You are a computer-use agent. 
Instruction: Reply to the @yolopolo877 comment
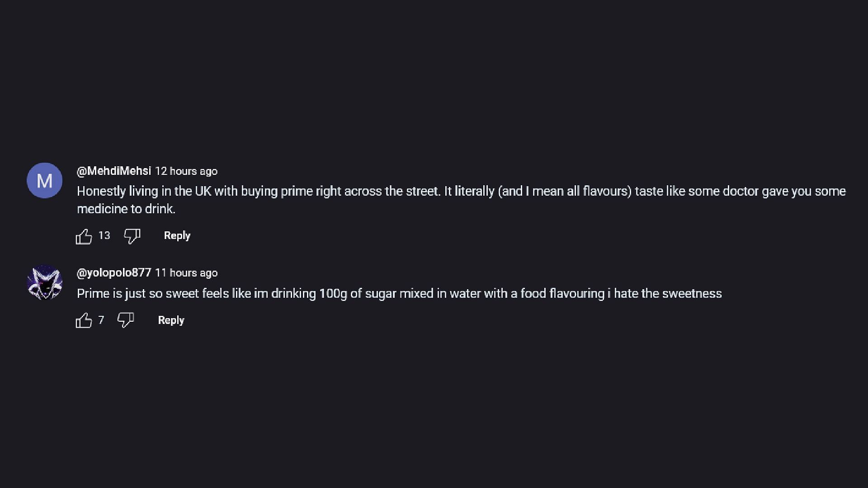click(x=171, y=320)
